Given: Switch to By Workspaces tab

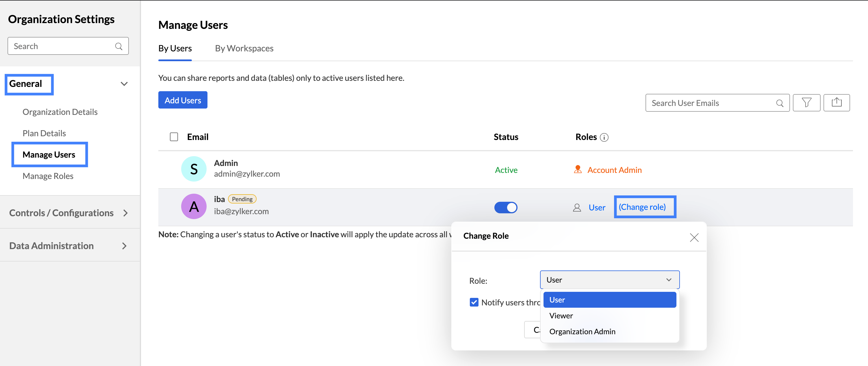Looking at the screenshot, I should click(x=244, y=48).
